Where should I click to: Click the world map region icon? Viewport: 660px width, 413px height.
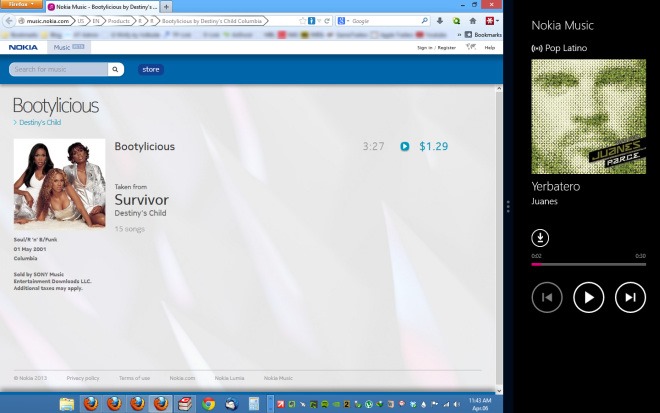(x=471, y=47)
